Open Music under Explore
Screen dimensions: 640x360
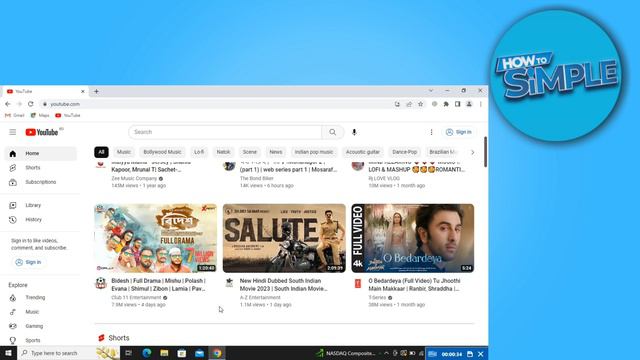tap(40, 312)
